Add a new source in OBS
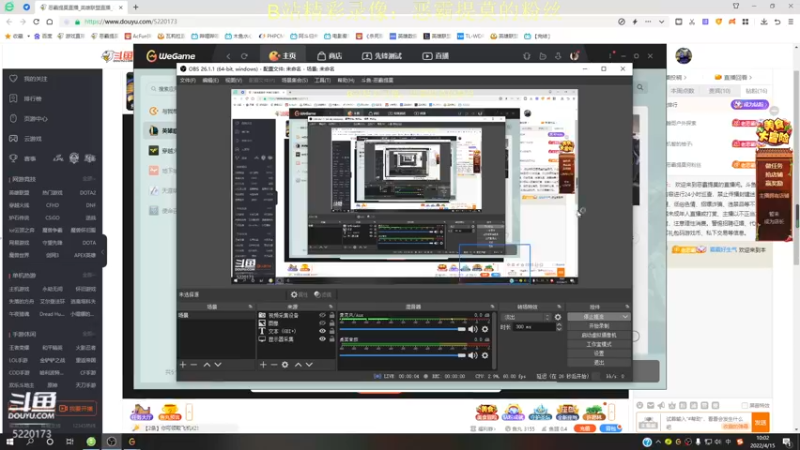 (263, 365)
